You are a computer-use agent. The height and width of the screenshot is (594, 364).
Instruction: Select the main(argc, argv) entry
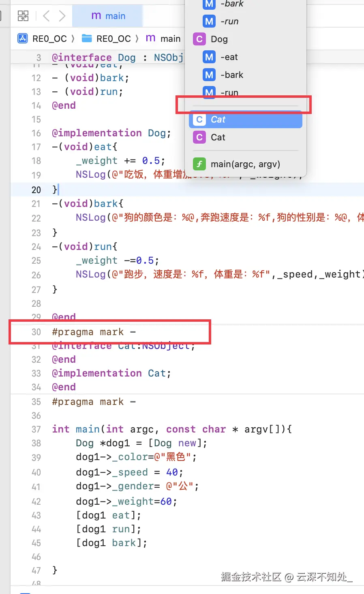click(x=245, y=164)
